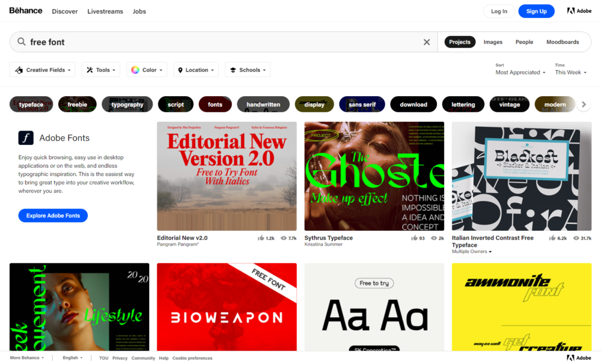Click the Adobe logo in the top bar
This screenshot has width=601, height=364.
pos(579,10)
